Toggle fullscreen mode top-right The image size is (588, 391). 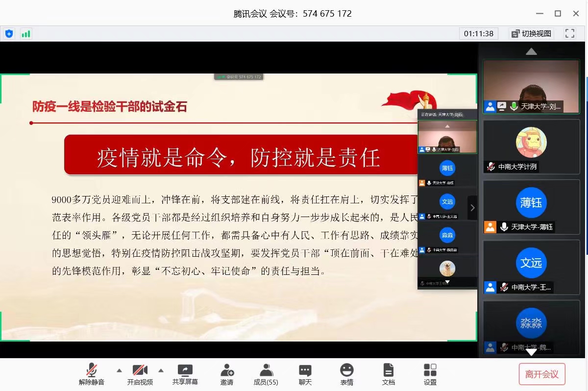570,33
